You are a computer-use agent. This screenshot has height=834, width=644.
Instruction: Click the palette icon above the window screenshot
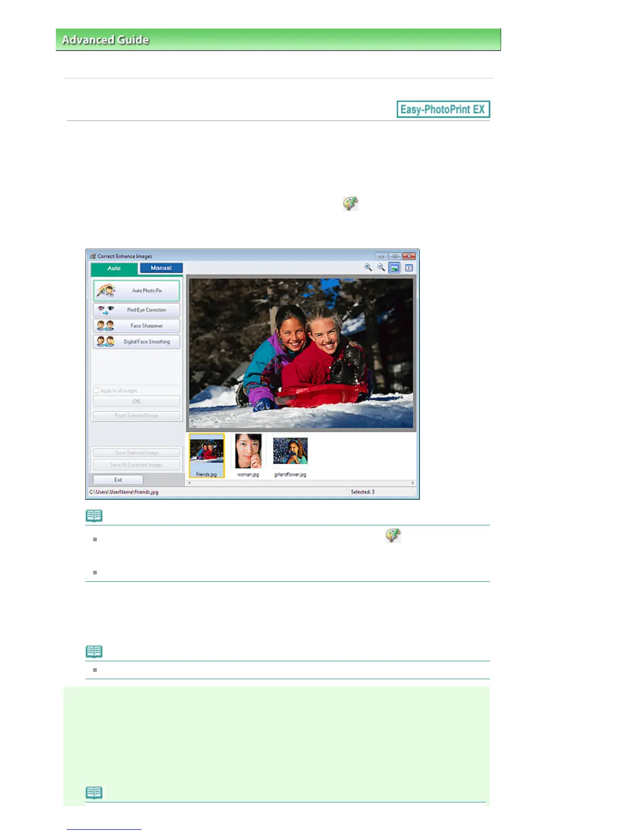(350, 204)
